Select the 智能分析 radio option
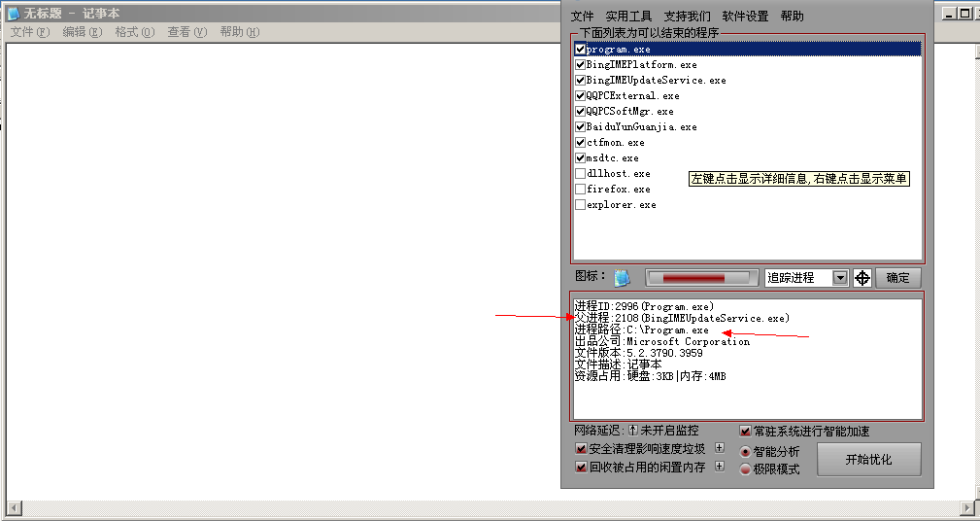Image resolution: width=980 pixels, height=521 pixels. [745, 452]
